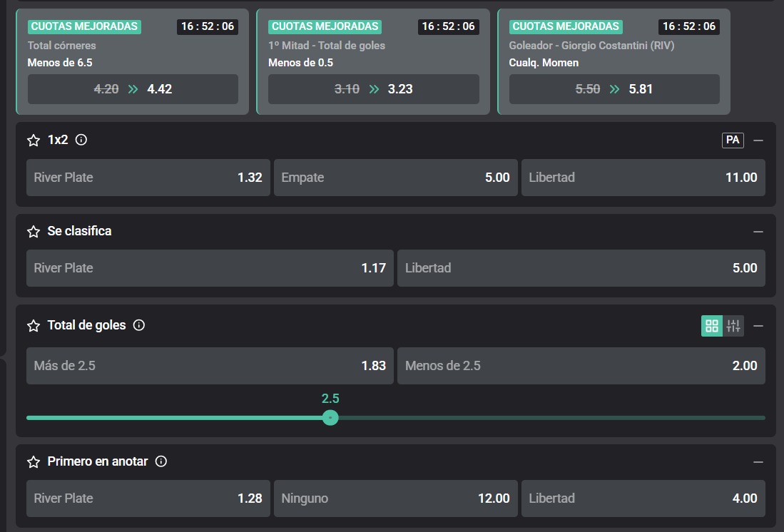Click countdown timer on Goleador card

tap(689, 26)
